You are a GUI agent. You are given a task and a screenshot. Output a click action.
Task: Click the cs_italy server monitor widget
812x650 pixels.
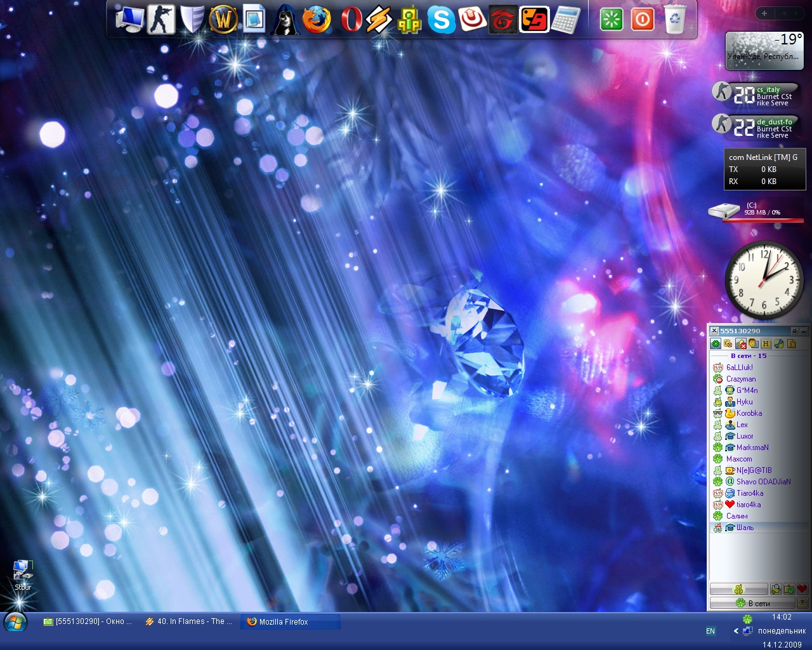click(x=755, y=95)
